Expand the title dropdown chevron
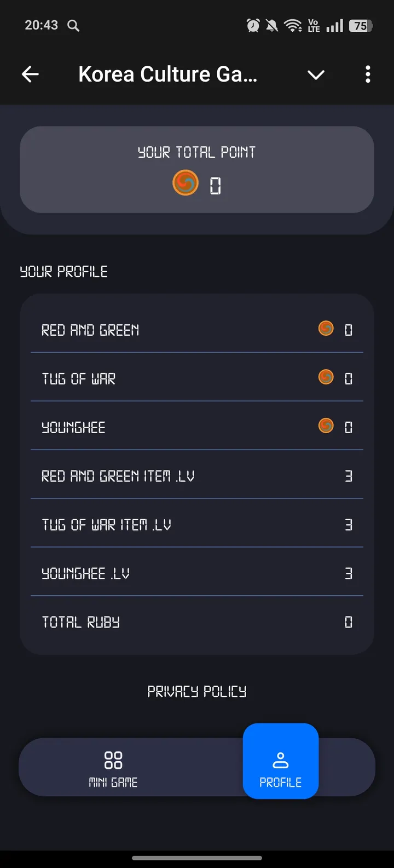The image size is (394, 868). pos(316,74)
